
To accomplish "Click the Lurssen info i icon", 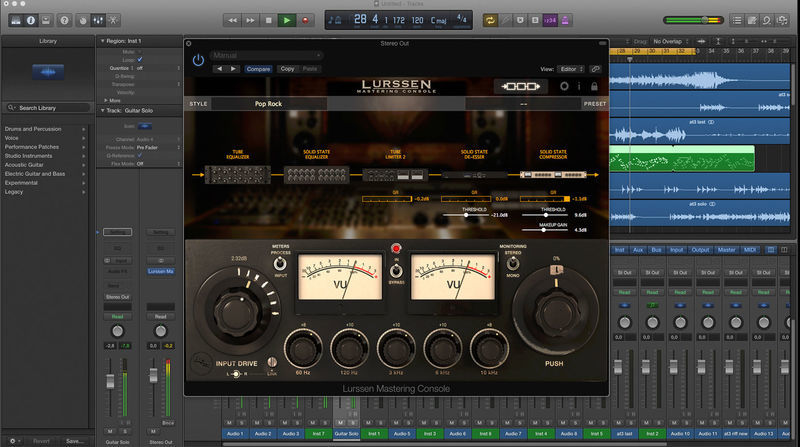I will coord(579,86).
